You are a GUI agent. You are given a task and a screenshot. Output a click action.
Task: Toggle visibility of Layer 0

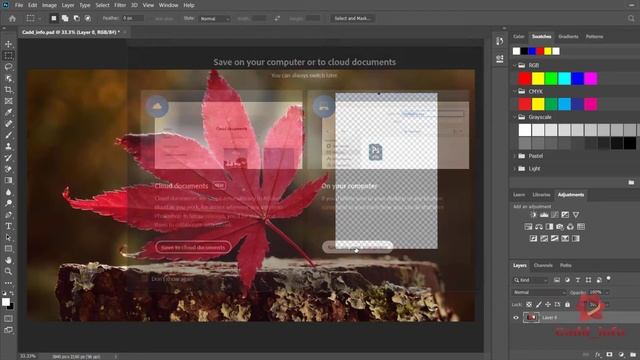[516, 318]
